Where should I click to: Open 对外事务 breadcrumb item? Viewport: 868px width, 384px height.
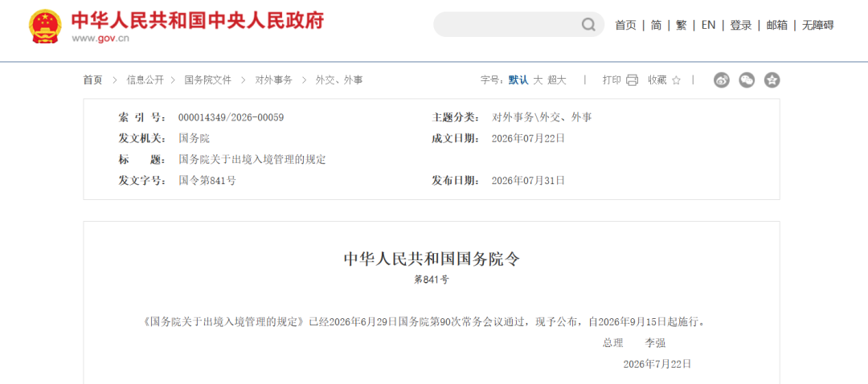tap(273, 80)
